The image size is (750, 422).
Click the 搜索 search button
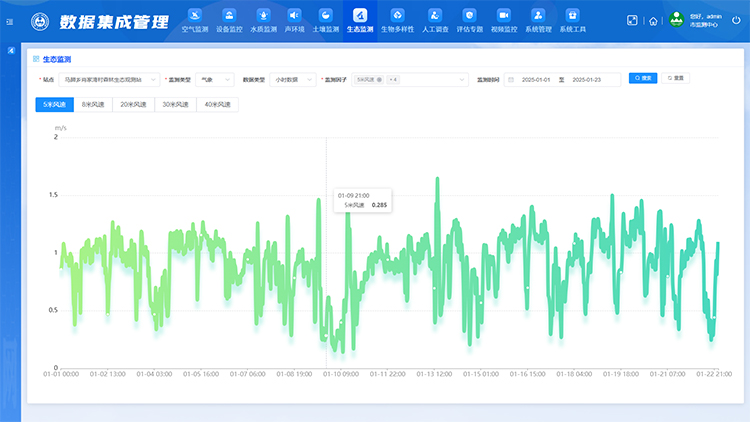tap(642, 78)
